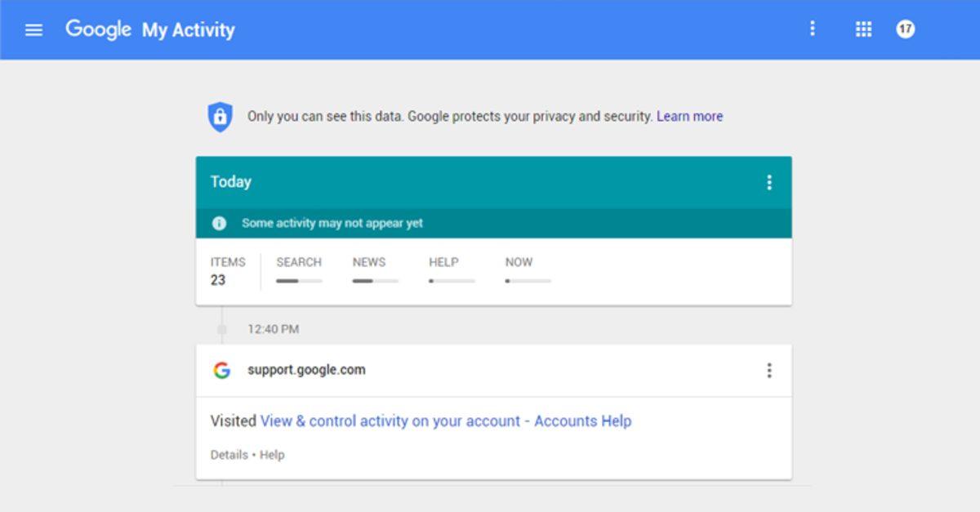The width and height of the screenshot is (980, 512).
Task: Click the Learn more link
Action: [689, 116]
